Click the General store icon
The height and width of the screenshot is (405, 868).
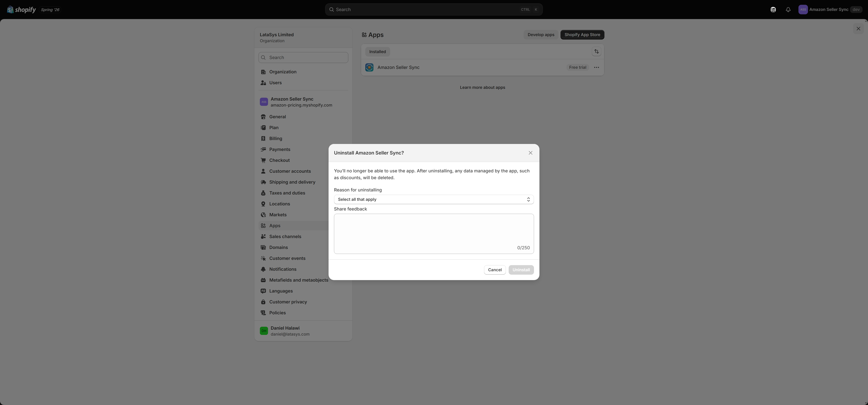coord(263,117)
